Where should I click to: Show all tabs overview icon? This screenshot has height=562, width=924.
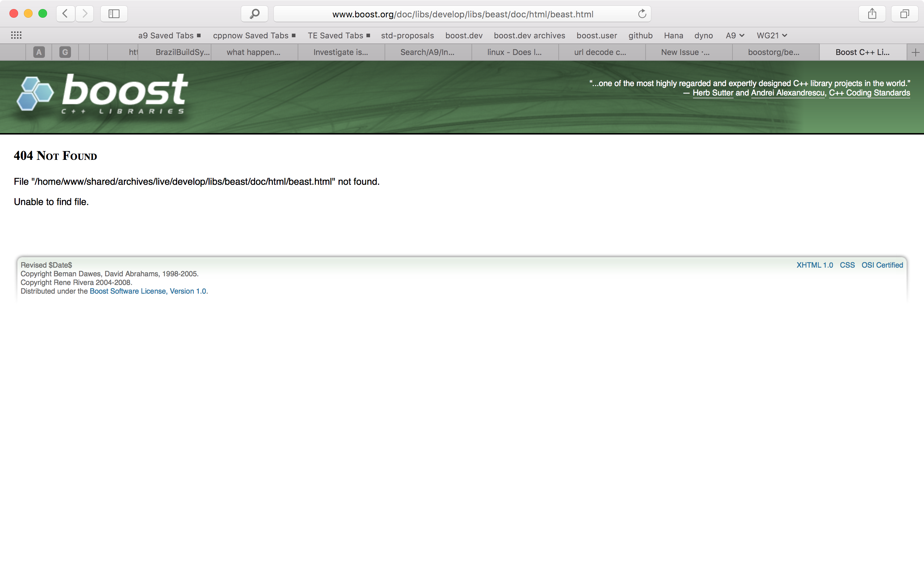tap(904, 14)
